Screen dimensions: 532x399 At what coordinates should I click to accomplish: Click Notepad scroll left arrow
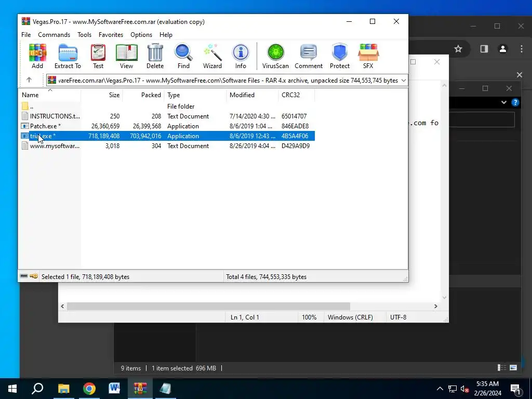(x=62, y=306)
